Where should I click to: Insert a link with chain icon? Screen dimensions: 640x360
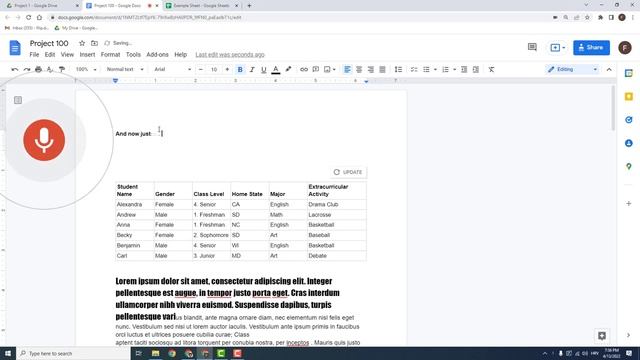304,69
